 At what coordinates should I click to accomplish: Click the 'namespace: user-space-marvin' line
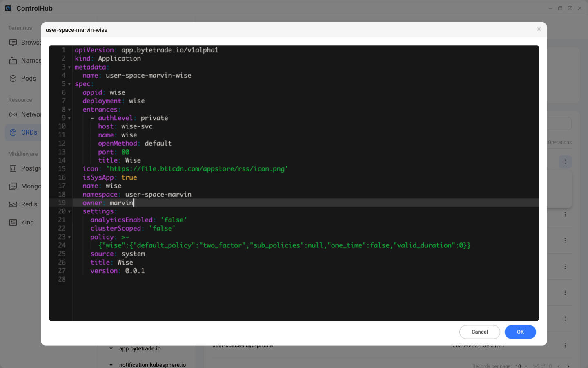pyautogui.click(x=137, y=195)
